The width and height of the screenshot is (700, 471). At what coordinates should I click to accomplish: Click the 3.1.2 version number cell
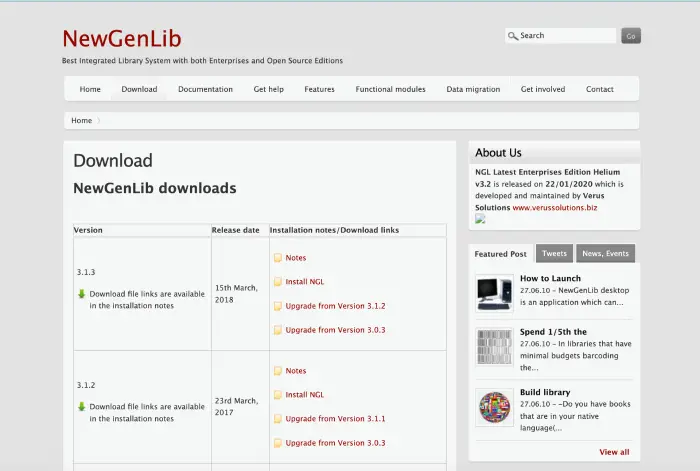(86, 385)
